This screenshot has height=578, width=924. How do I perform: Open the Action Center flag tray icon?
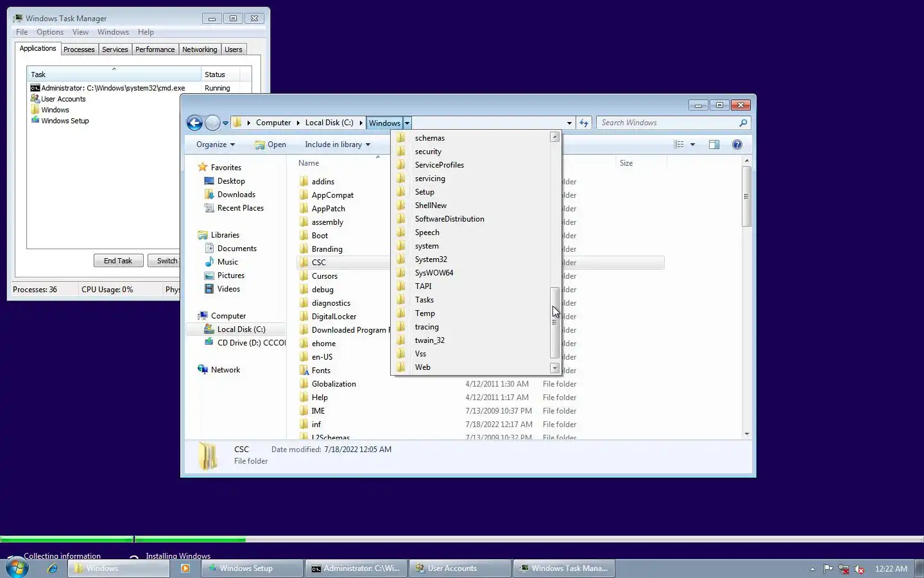click(828, 569)
